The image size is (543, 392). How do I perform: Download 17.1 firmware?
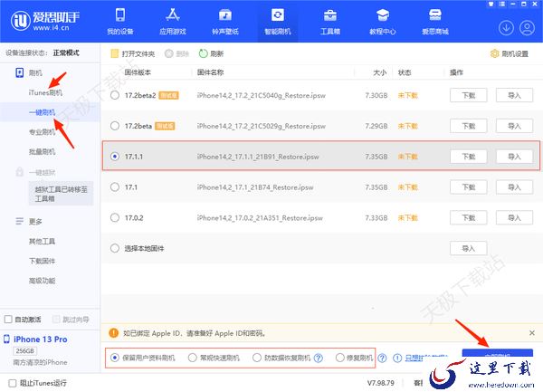[x=468, y=187]
